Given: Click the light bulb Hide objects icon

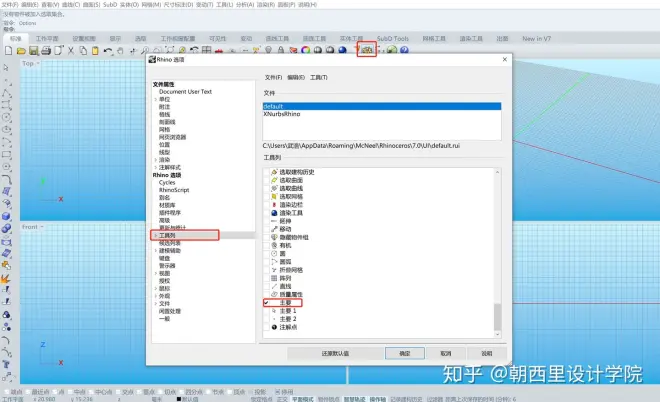Looking at the screenshot, I should coord(268,50).
